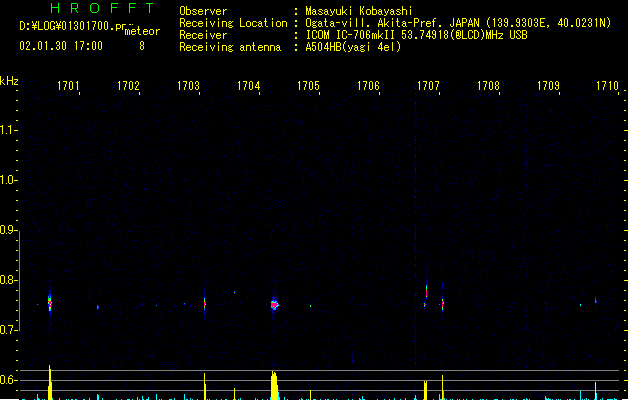Click the 1709 time axis label
This screenshot has width=629, height=400.
pyautogui.click(x=548, y=86)
